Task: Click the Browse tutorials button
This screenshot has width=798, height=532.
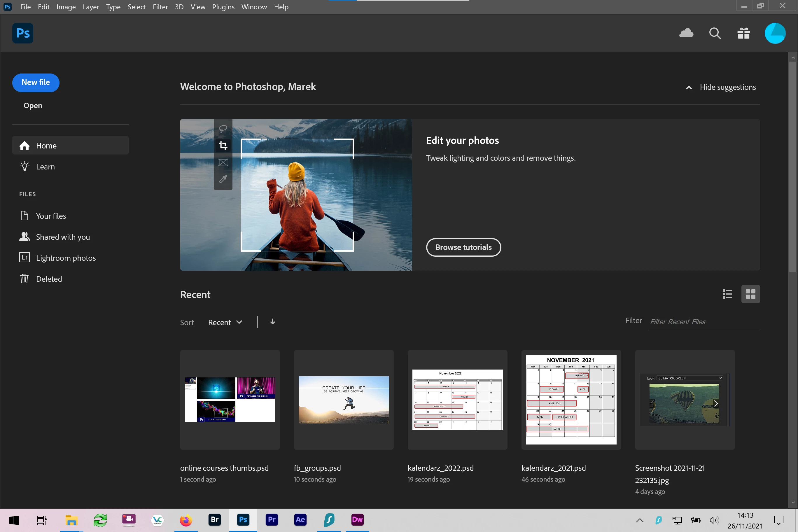Action: 463,247
